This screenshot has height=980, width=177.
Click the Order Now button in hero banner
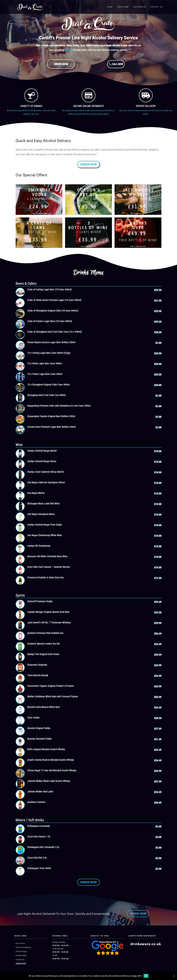coord(61,64)
